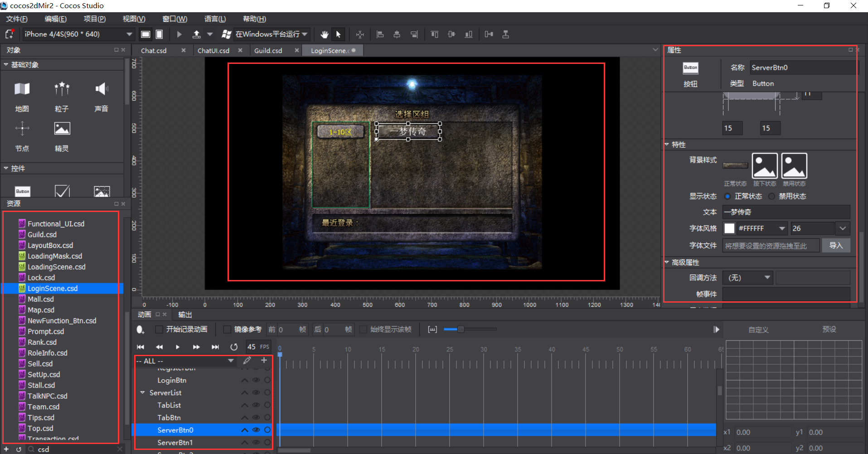
Task: Click the text field containing 一梦传奇
Action: (786, 212)
